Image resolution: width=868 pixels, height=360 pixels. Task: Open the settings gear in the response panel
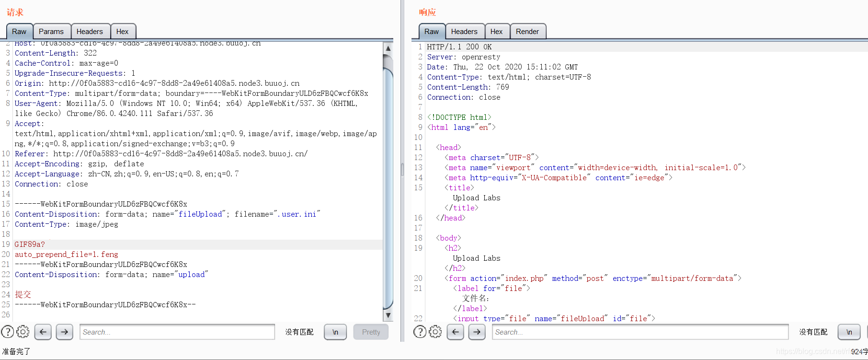(x=435, y=332)
